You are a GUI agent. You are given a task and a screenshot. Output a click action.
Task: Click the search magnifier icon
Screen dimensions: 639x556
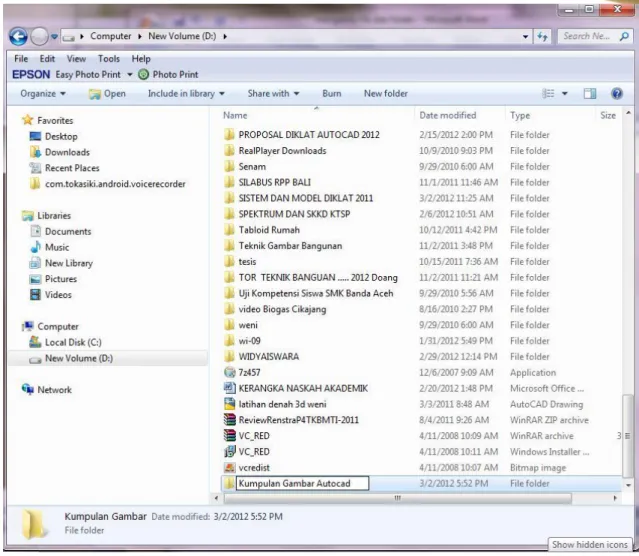point(624,37)
